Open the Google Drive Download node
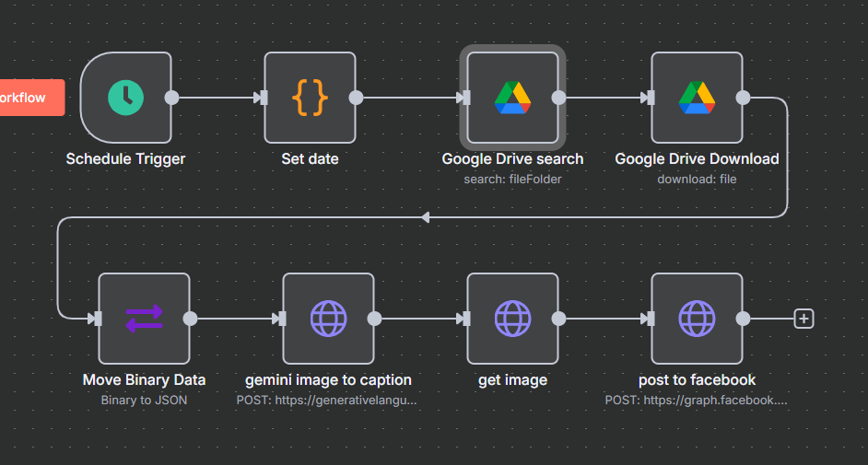Screen dimensions: 868x465 697,98
